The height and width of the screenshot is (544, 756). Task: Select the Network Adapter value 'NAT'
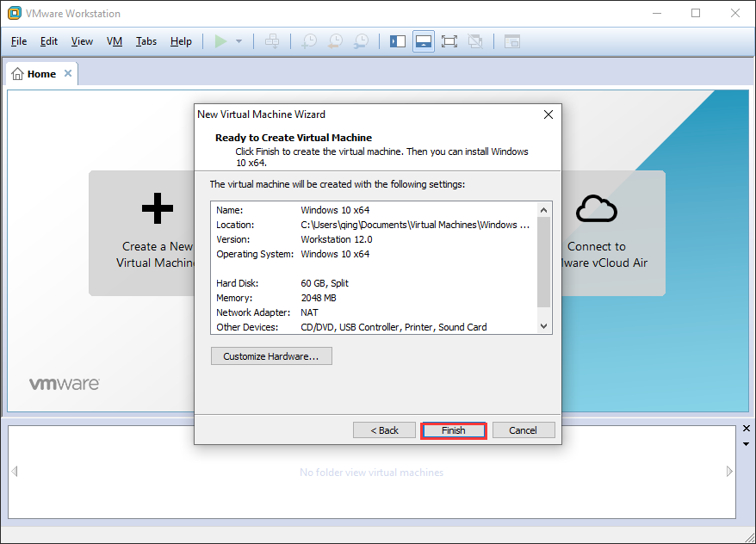pos(309,312)
